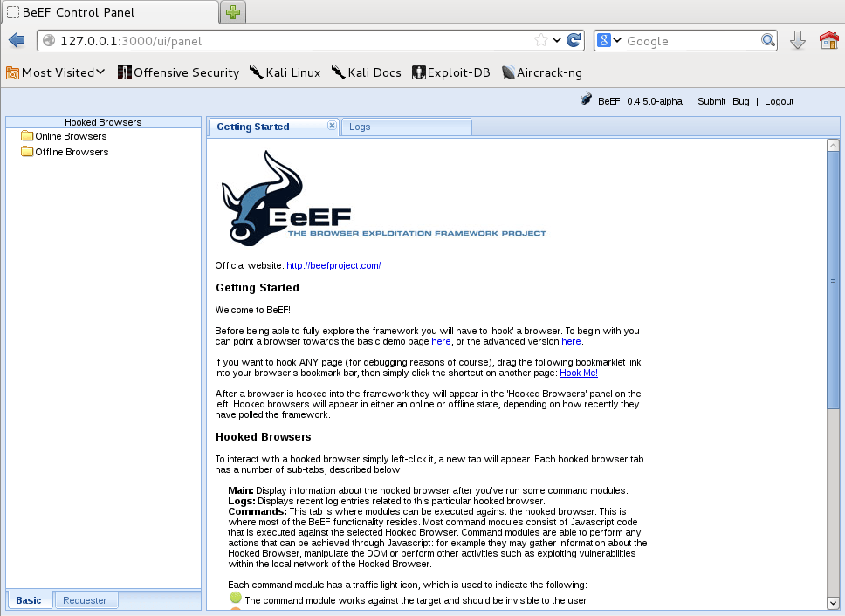Expand the Most Visited menu
Viewport: 845px width, 616px height.
point(55,72)
